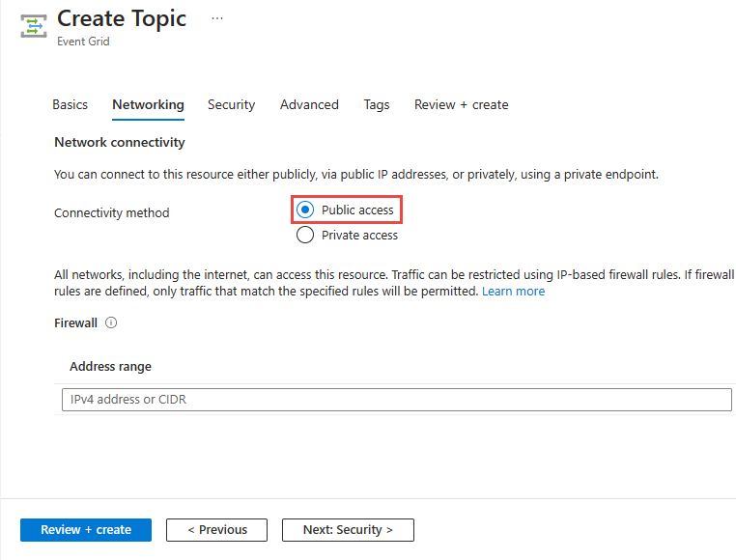Click the Event Grid subtitle text

pyautogui.click(x=83, y=42)
